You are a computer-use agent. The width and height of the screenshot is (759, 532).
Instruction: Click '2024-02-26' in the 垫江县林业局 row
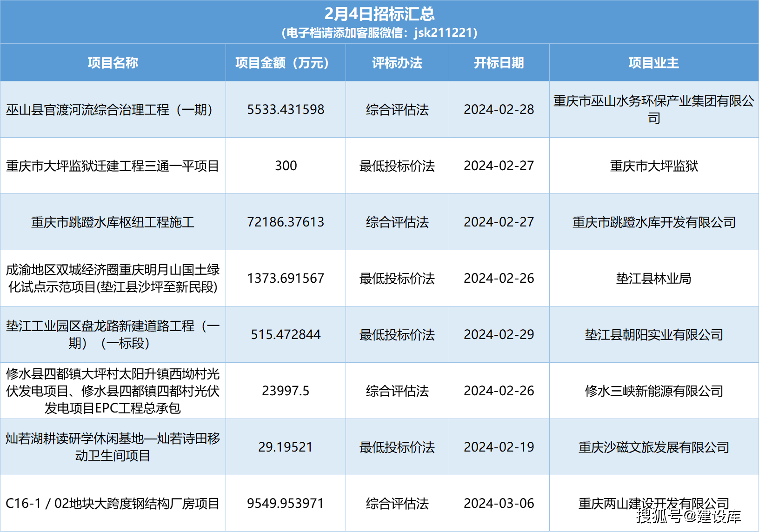point(499,279)
